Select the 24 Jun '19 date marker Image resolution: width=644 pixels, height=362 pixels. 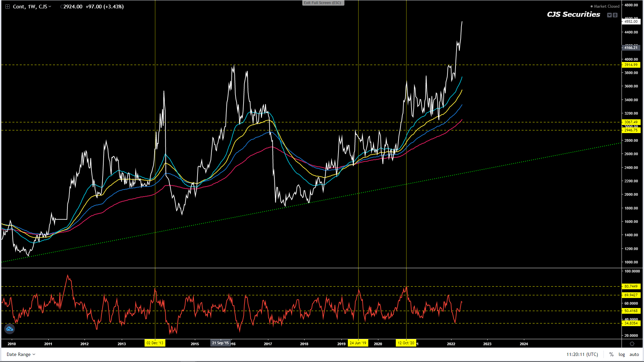(x=358, y=343)
